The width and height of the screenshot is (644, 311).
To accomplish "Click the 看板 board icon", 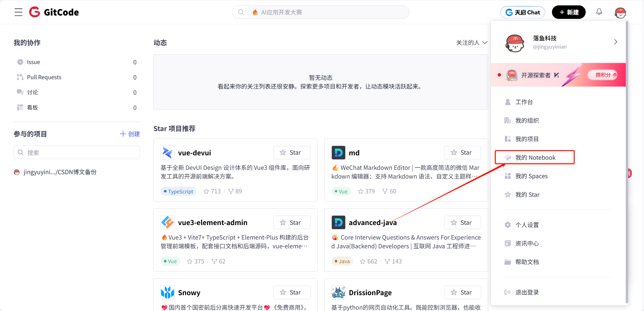I will (20, 107).
